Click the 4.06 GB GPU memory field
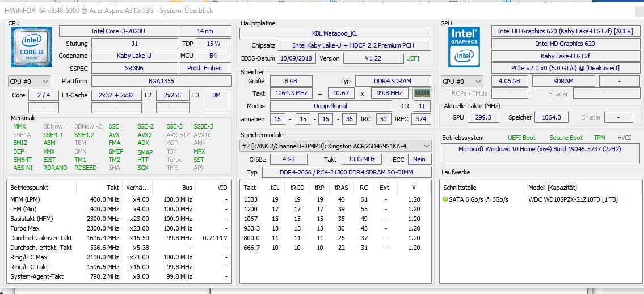The height and width of the screenshot is (294, 644). pos(510,81)
